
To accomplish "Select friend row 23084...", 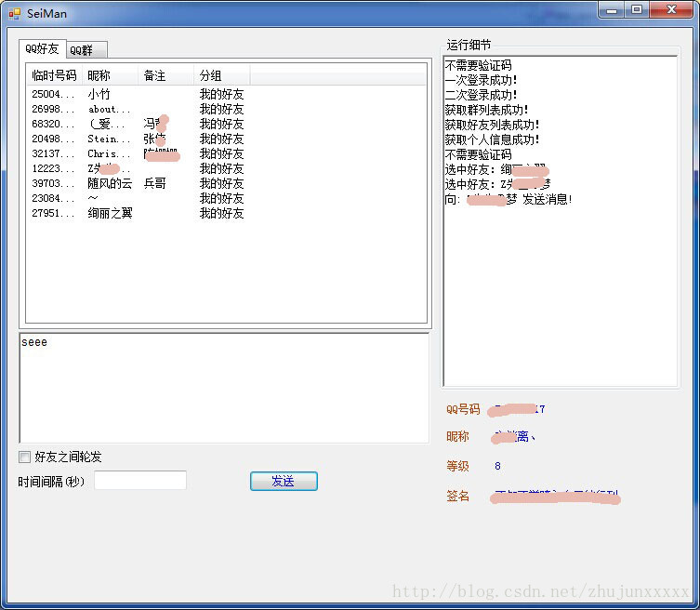I will pyautogui.click(x=138, y=198).
